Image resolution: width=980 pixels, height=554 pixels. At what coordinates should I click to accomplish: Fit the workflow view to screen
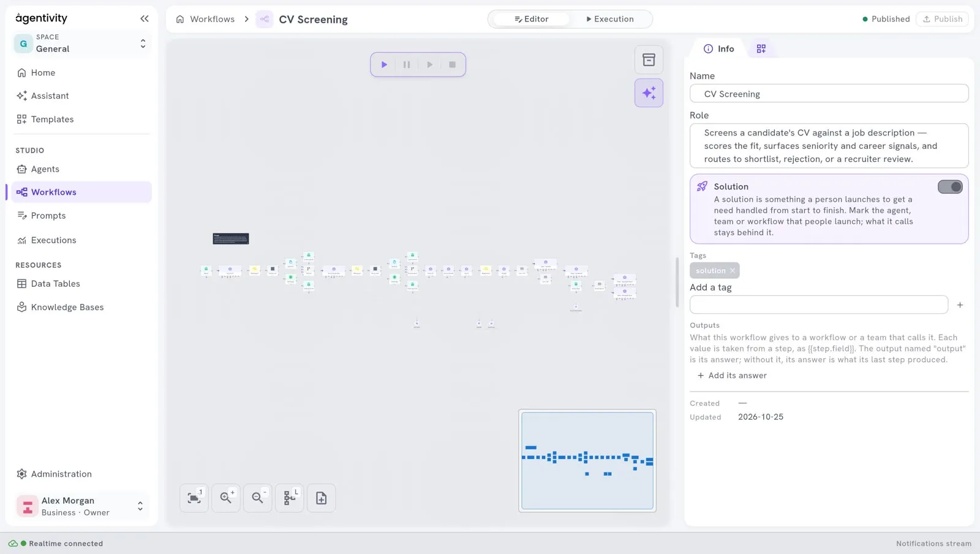(194, 498)
